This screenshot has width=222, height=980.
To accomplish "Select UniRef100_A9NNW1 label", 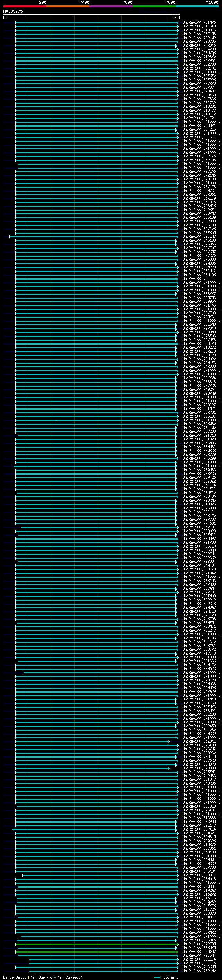I will point(199,860).
